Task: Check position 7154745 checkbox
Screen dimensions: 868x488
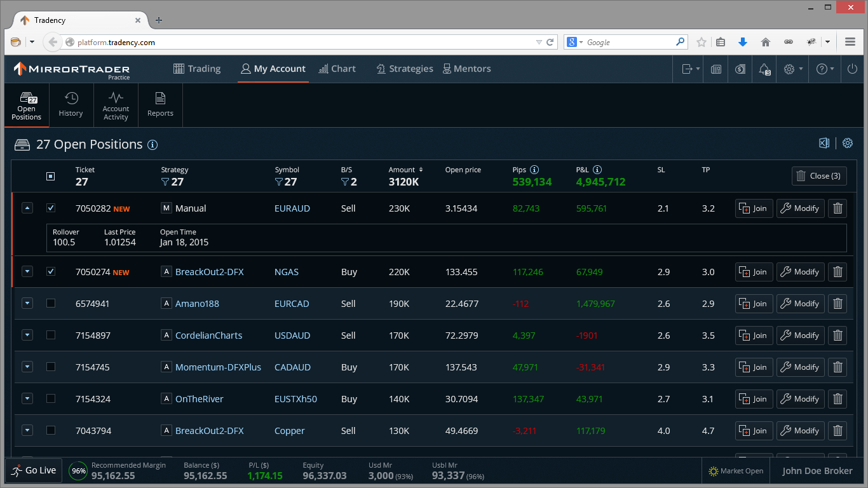Action: 51,367
